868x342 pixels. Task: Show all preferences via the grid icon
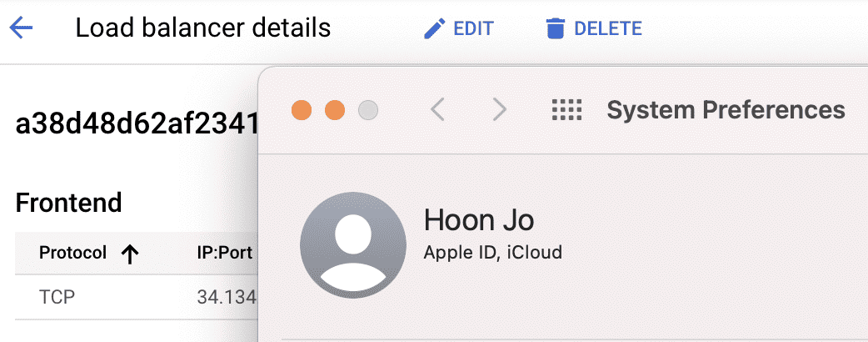566,110
